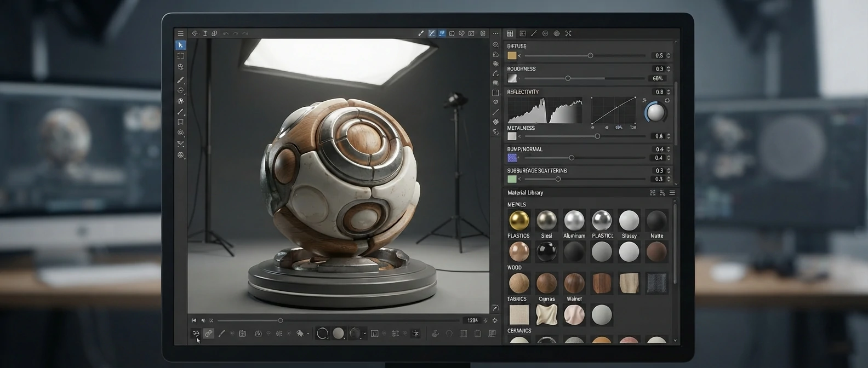This screenshot has height=368, width=868.
Task: Expand the Diffuse swatch arrow
Action: point(519,56)
